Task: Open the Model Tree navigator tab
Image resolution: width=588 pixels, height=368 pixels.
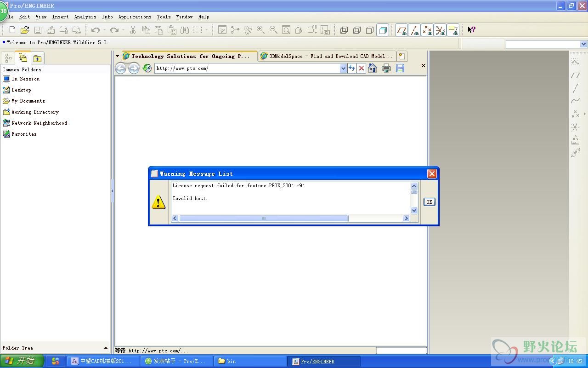Action: (8, 58)
